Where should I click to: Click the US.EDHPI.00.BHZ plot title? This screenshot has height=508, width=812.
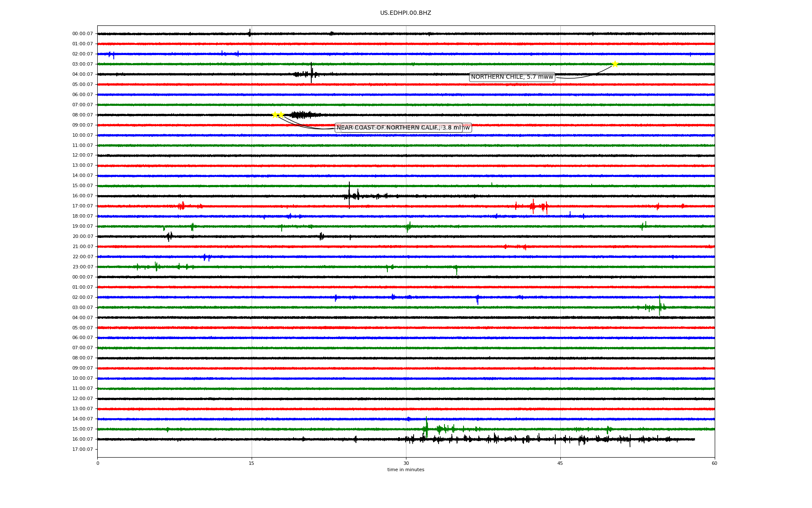pyautogui.click(x=406, y=13)
